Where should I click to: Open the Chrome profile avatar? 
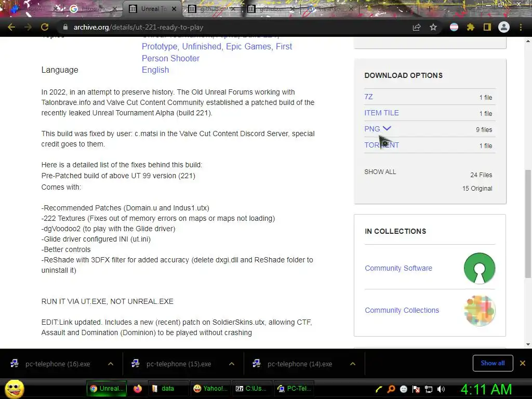coord(504,27)
